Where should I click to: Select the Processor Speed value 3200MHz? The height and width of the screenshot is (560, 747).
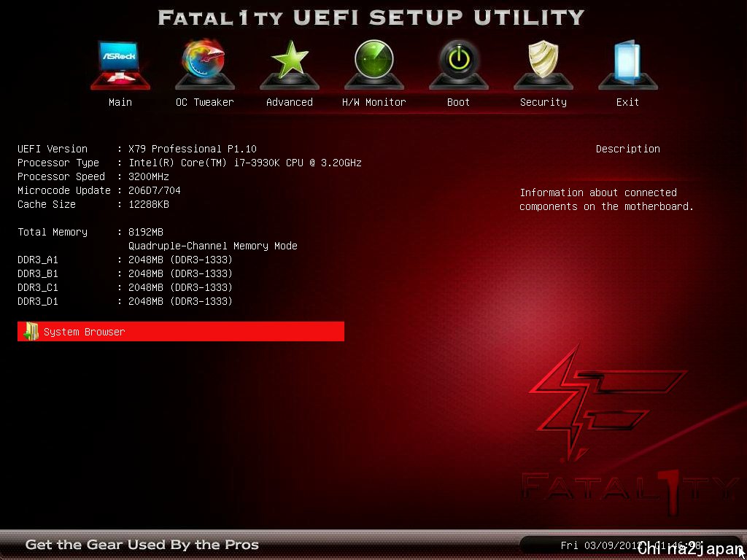pos(149,176)
